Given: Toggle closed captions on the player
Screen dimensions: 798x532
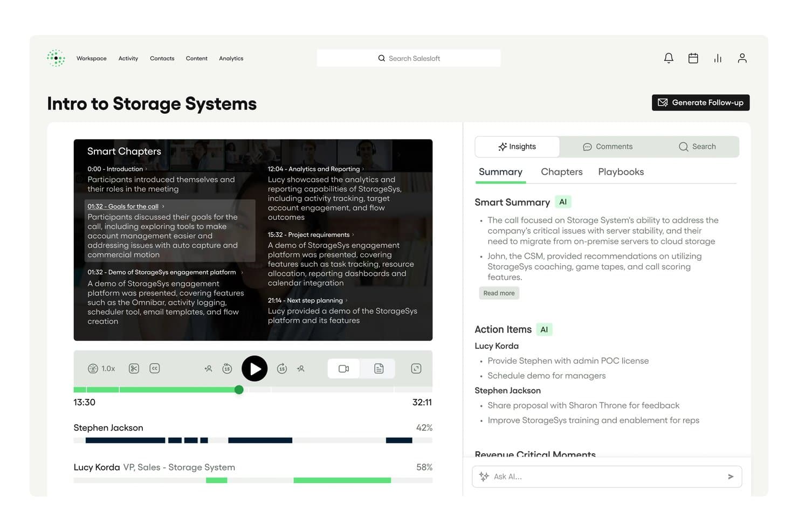Looking at the screenshot, I should 155,369.
